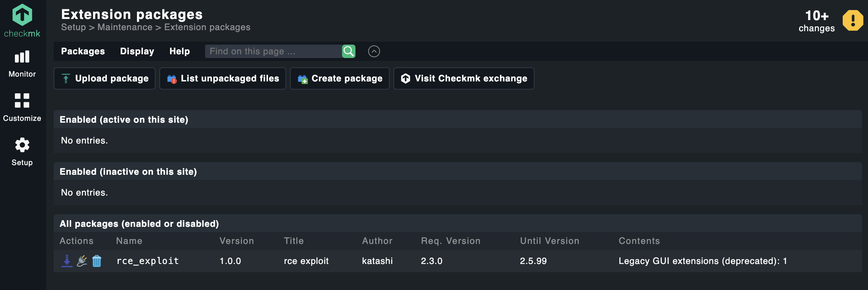Click List unpackaged files button

223,78
